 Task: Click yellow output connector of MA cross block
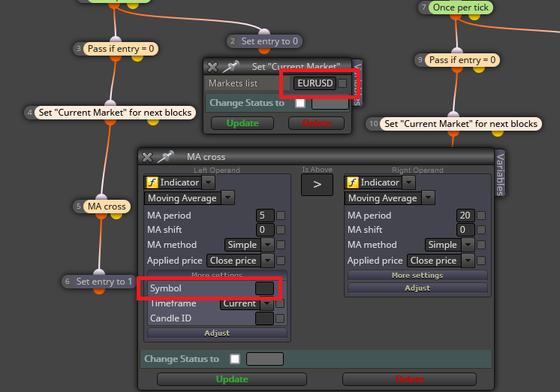pyautogui.click(x=116, y=215)
